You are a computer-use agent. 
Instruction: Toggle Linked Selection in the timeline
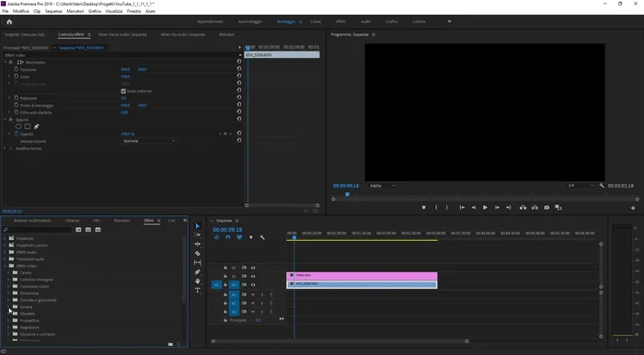(239, 237)
